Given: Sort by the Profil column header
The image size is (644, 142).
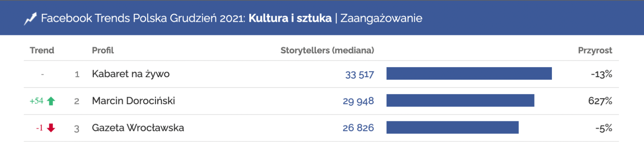Looking at the screenshot, I should [x=103, y=50].
